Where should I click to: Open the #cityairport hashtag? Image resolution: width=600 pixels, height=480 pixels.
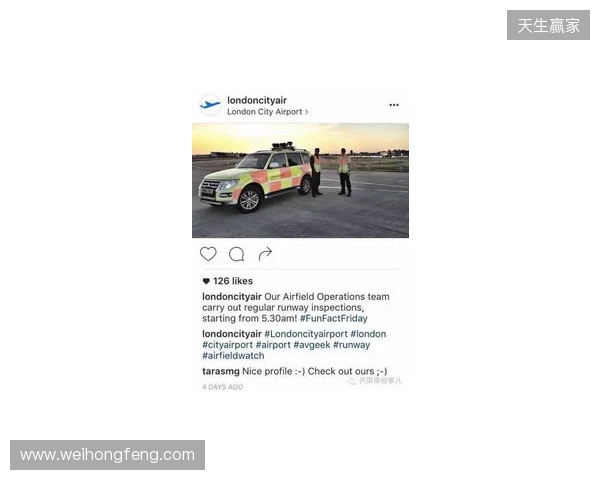(227, 345)
